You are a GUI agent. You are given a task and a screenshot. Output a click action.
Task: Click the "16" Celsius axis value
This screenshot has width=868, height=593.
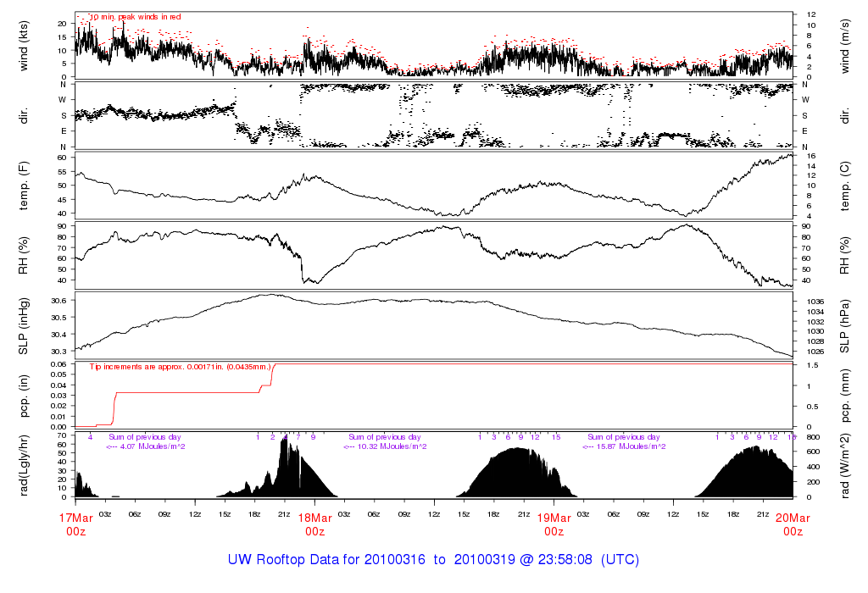(x=811, y=156)
